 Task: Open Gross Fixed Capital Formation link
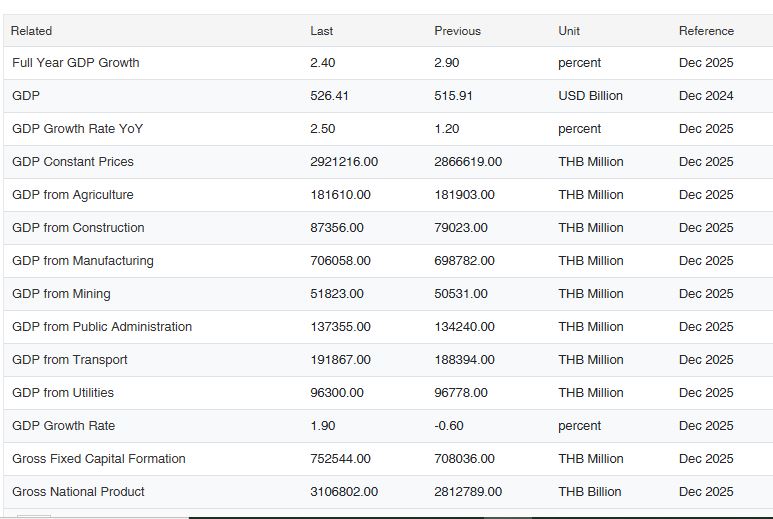tap(99, 459)
